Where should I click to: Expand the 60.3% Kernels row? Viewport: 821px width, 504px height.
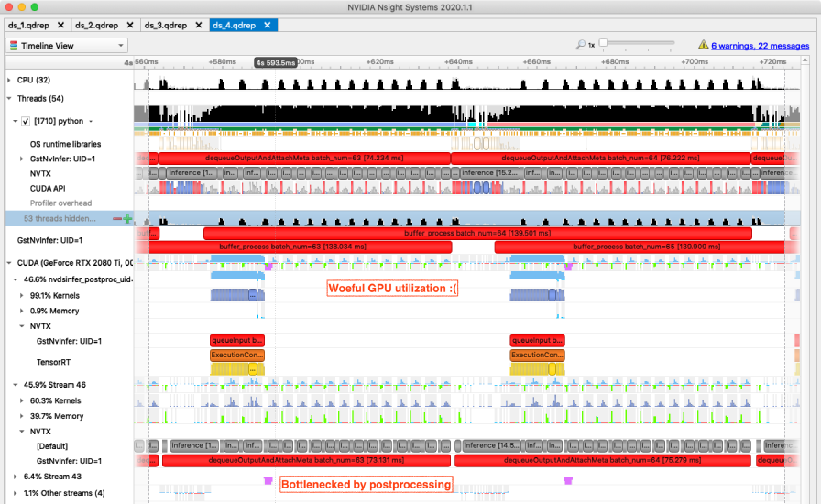coord(21,400)
